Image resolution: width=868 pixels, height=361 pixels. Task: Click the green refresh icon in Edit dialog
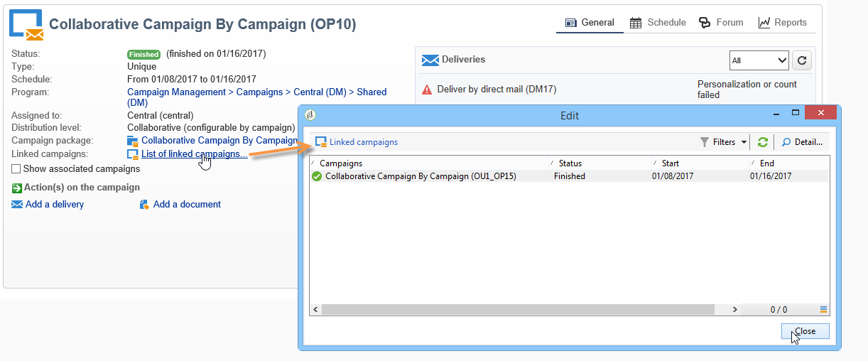tap(762, 142)
